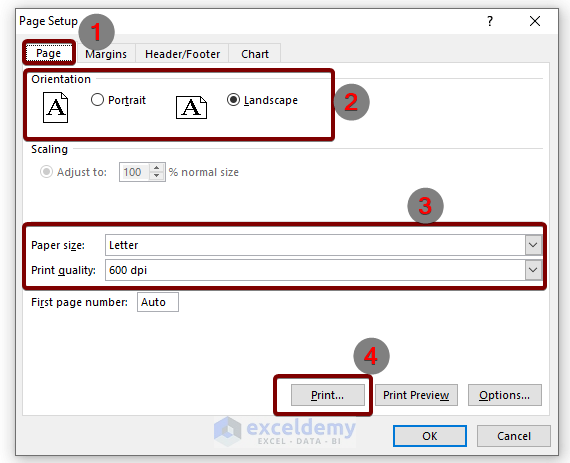
Task: Click the Print quality: label
Action: click(63, 270)
